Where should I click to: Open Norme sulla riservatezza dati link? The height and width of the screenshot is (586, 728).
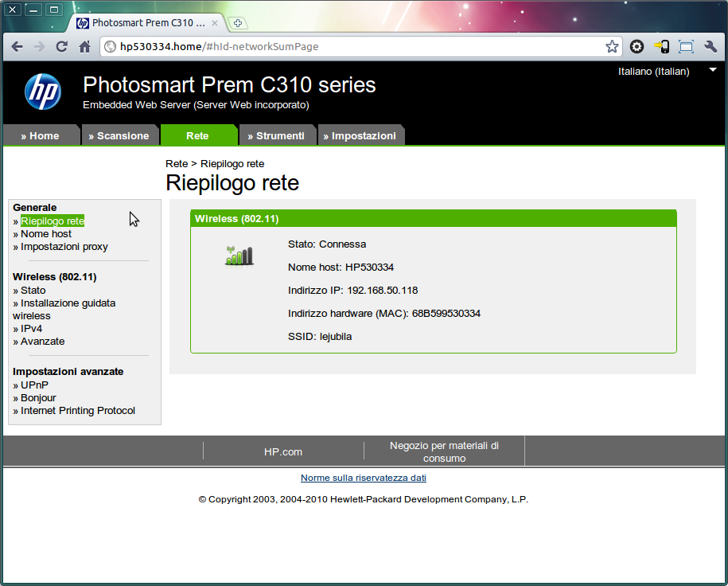364,478
